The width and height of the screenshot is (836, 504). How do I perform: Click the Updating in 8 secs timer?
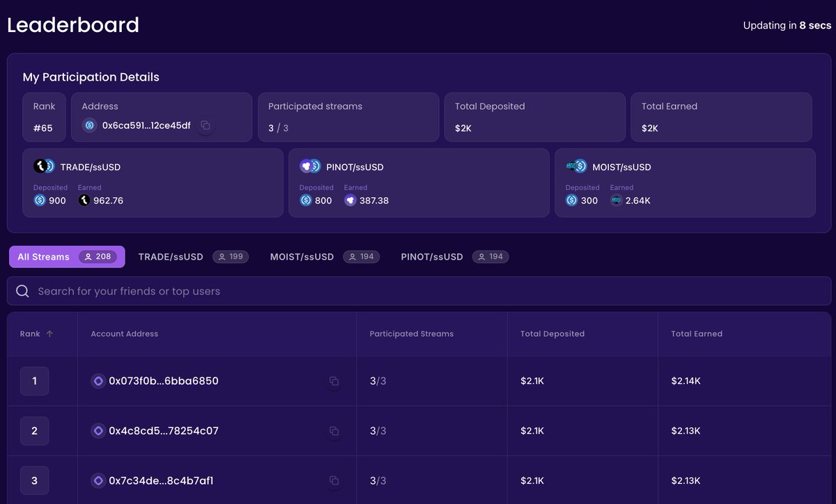pos(787,26)
